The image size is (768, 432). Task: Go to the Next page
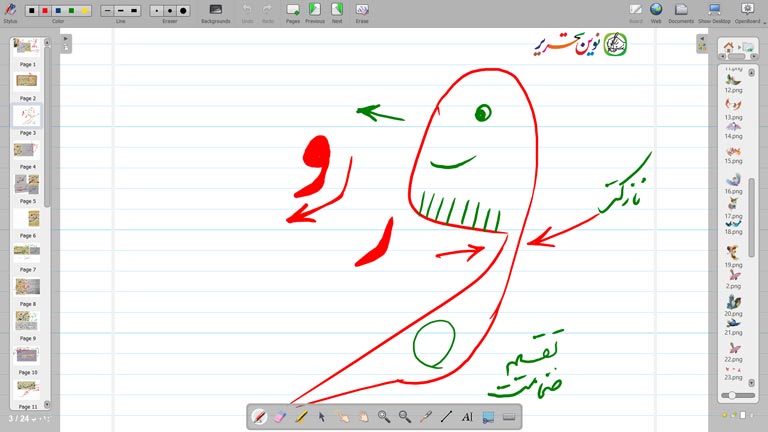pos(337,11)
